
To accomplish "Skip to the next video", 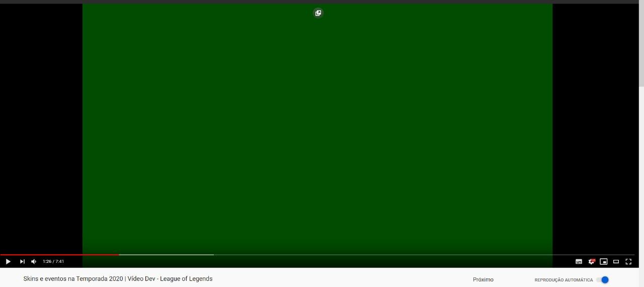I will [x=22, y=261].
